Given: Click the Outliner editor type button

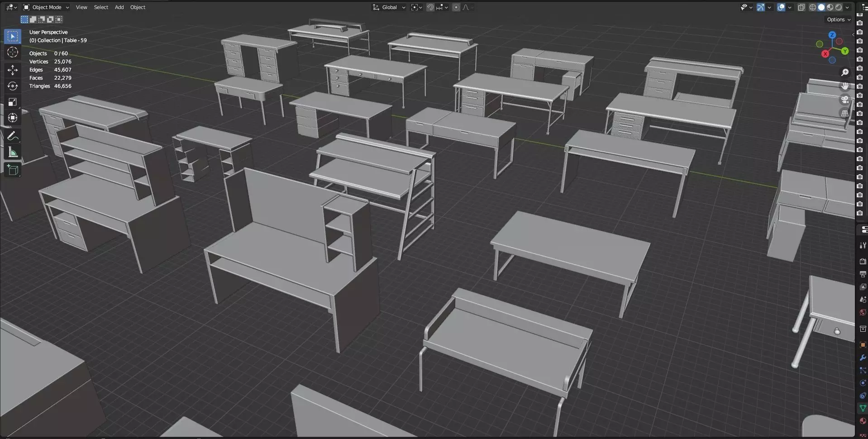Looking at the screenshot, I should [863, 7].
